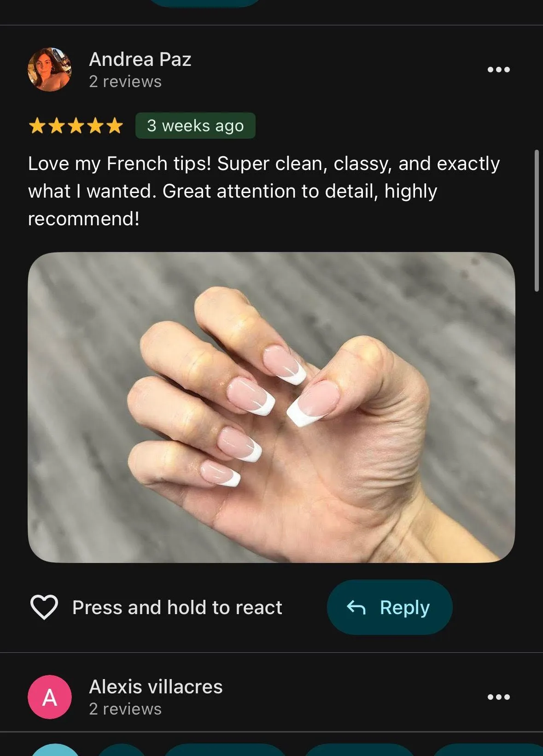The height and width of the screenshot is (756, 543).
Task: Open the three-dot menu on Andrea Paz's review
Action: click(499, 70)
